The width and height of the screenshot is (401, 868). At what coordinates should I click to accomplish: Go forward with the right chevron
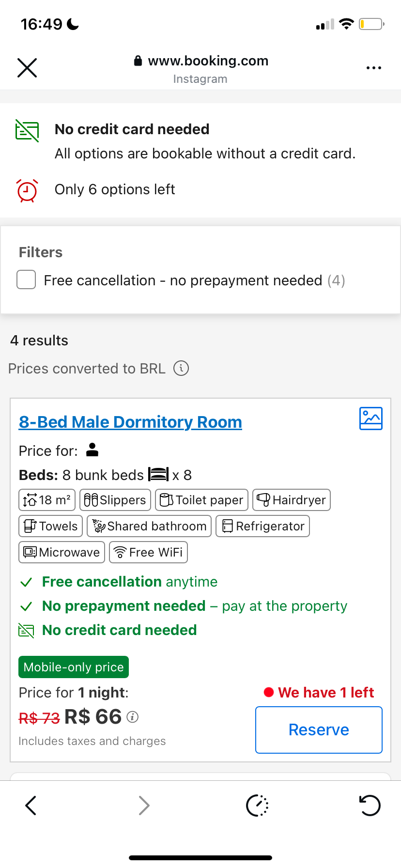[144, 806]
